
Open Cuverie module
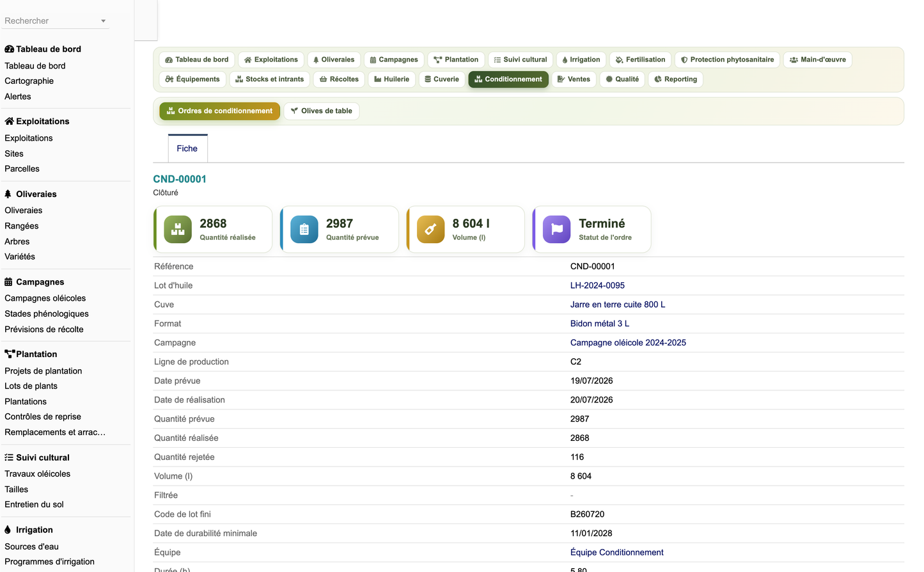(x=442, y=79)
